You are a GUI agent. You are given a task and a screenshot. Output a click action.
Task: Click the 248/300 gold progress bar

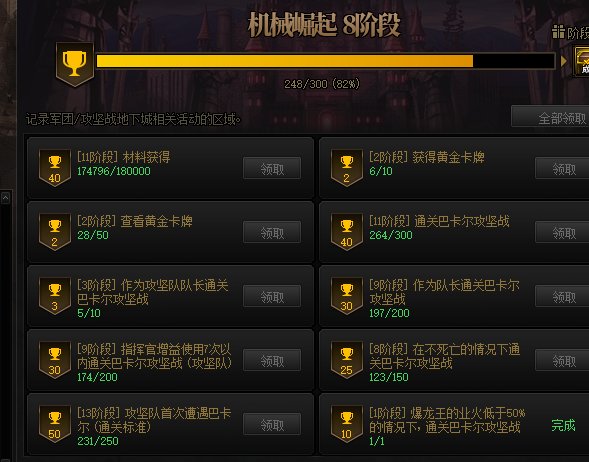tap(326, 61)
